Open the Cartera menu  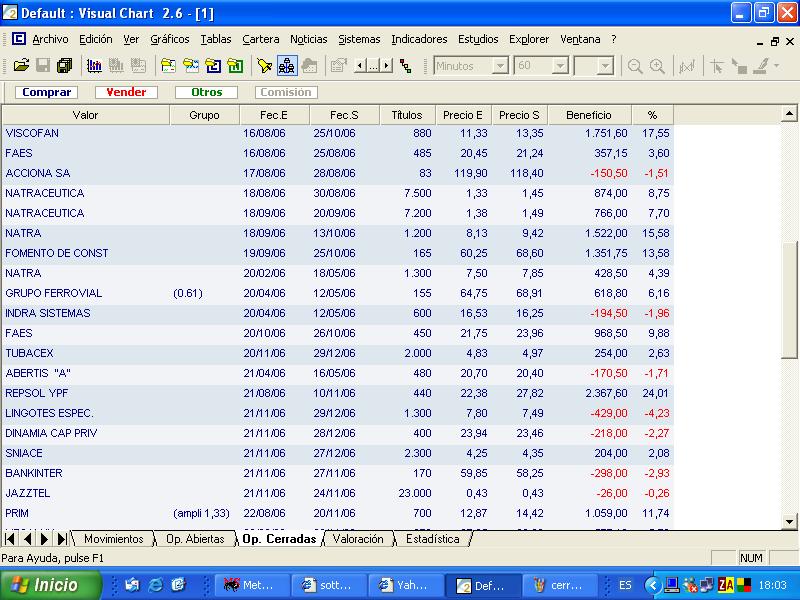pos(261,39)
